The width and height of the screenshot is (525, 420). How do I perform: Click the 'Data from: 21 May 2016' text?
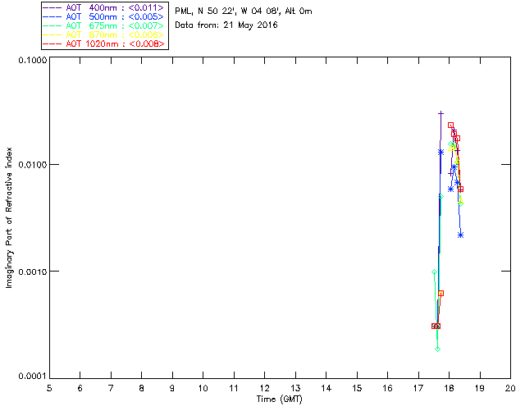click(226, 25)
